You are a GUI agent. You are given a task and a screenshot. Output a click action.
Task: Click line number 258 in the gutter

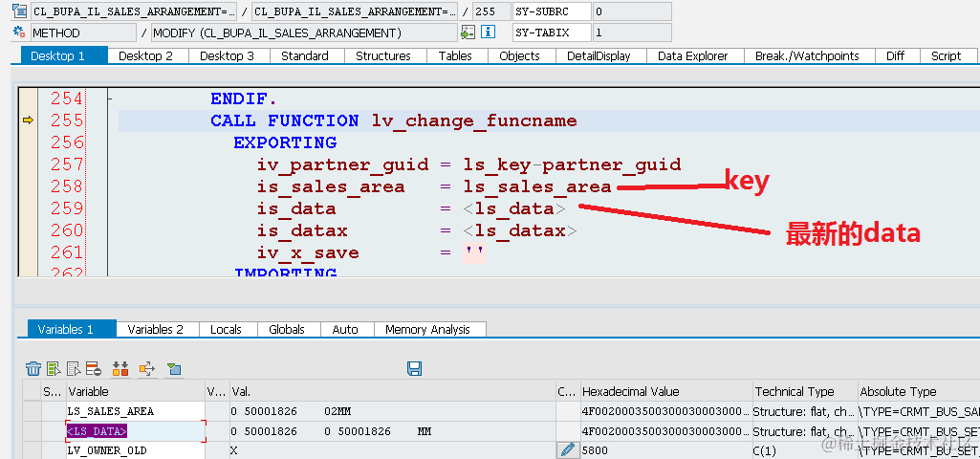66,186
